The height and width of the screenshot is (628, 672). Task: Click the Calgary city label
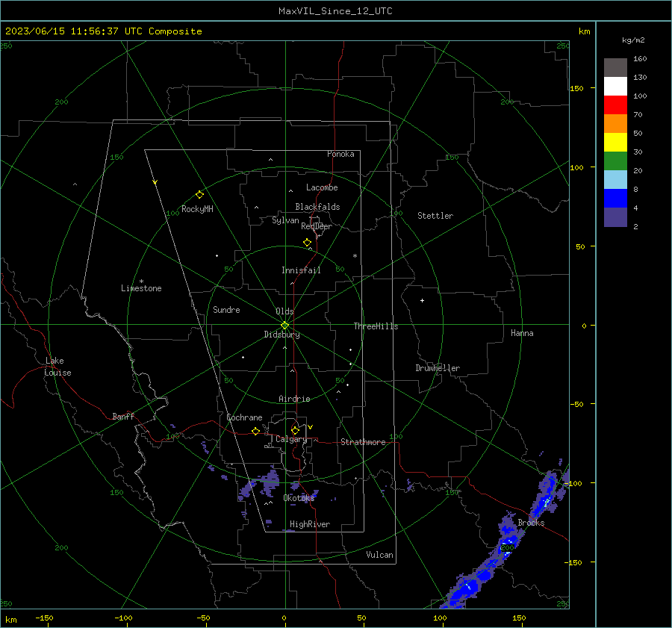(x=291, y=439)
